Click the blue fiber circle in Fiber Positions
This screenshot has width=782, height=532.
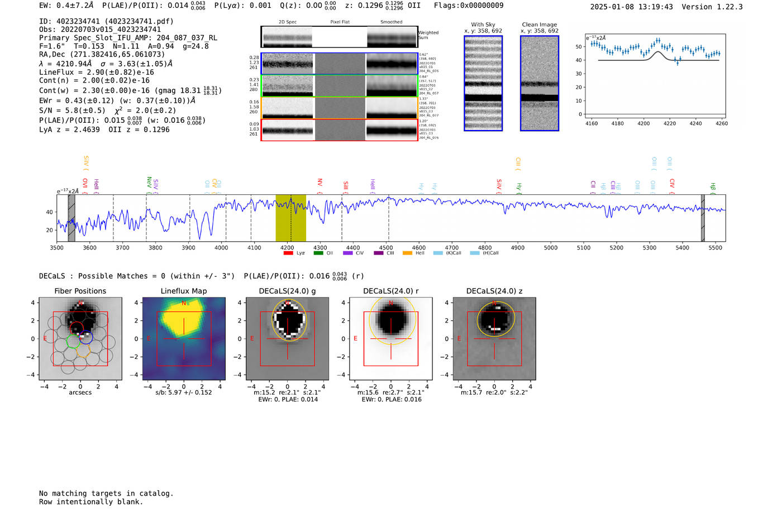coord(85,337)
